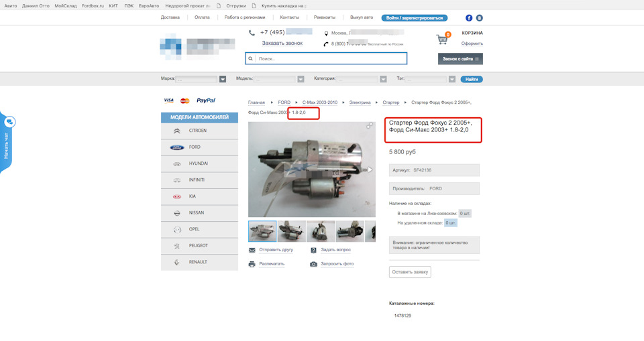Select the fourth starter thumbnail
The height and width of the screenshot is (341, 644).
[350, 231]
